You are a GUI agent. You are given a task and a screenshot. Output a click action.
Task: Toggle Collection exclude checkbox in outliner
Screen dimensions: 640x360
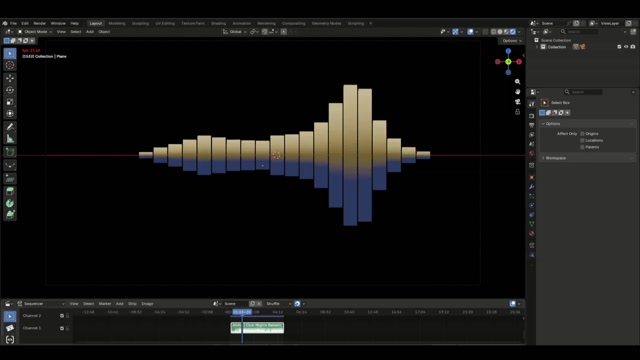(x=619, y=47)
